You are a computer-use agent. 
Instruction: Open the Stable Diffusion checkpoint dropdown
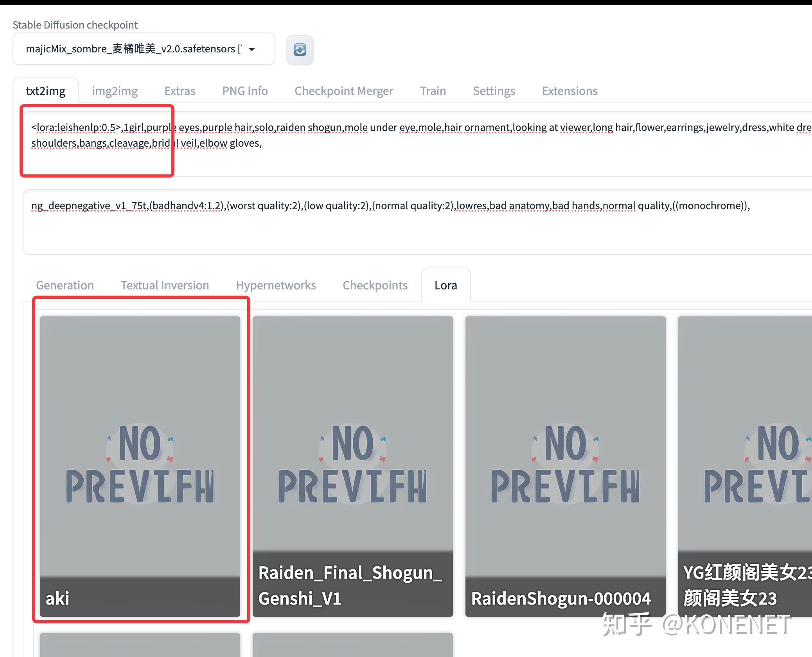click(144, 49)
